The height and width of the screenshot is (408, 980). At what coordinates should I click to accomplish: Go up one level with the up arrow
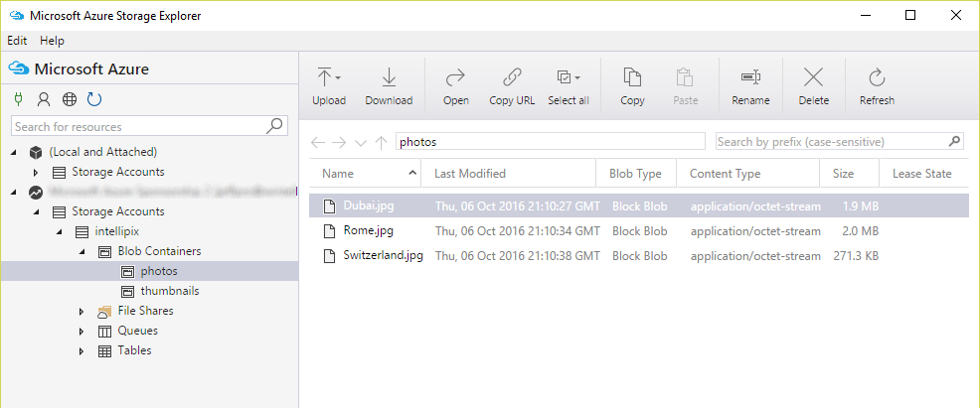click(381, 142)
